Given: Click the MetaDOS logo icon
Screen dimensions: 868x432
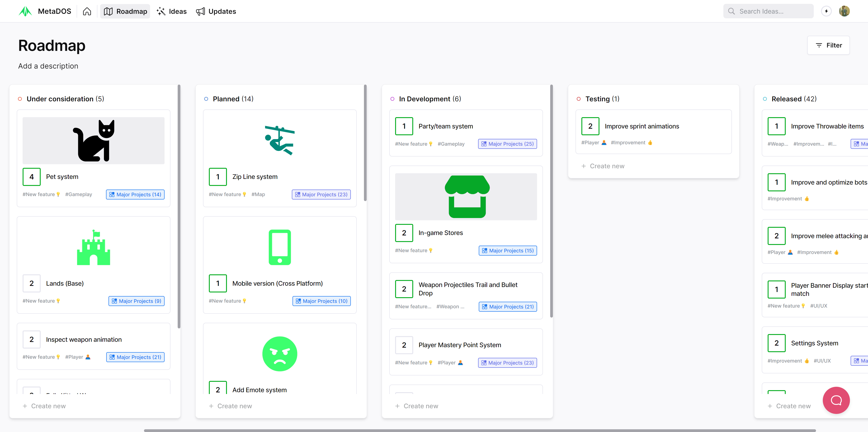Looking at the screenshot, I should (x=25, y=12).
